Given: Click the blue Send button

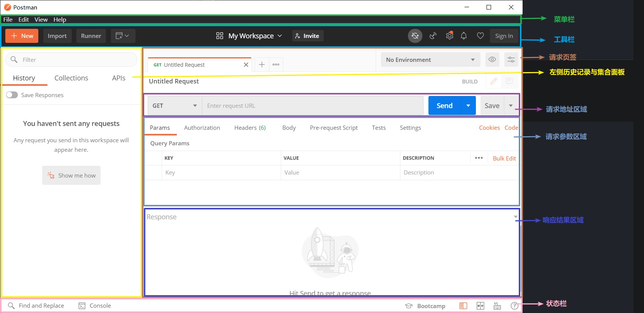Looking at the screenshot, I should (x=444, y=105).
